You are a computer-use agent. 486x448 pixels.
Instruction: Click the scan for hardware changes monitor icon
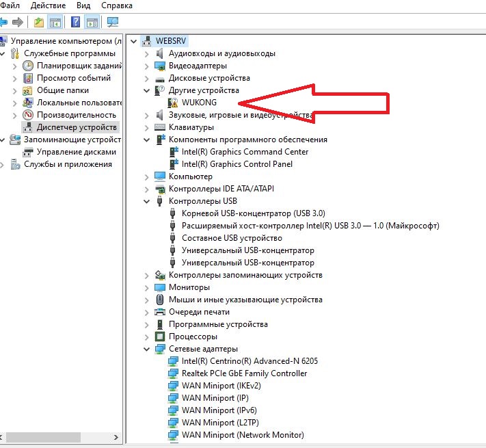[113, 22]
